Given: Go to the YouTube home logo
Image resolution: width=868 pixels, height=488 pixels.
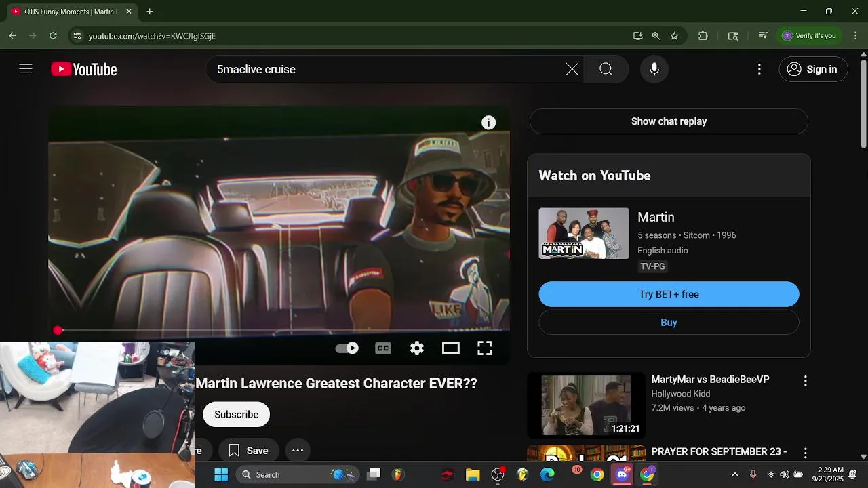Looking at the screenshot, I should click(84, 69).
